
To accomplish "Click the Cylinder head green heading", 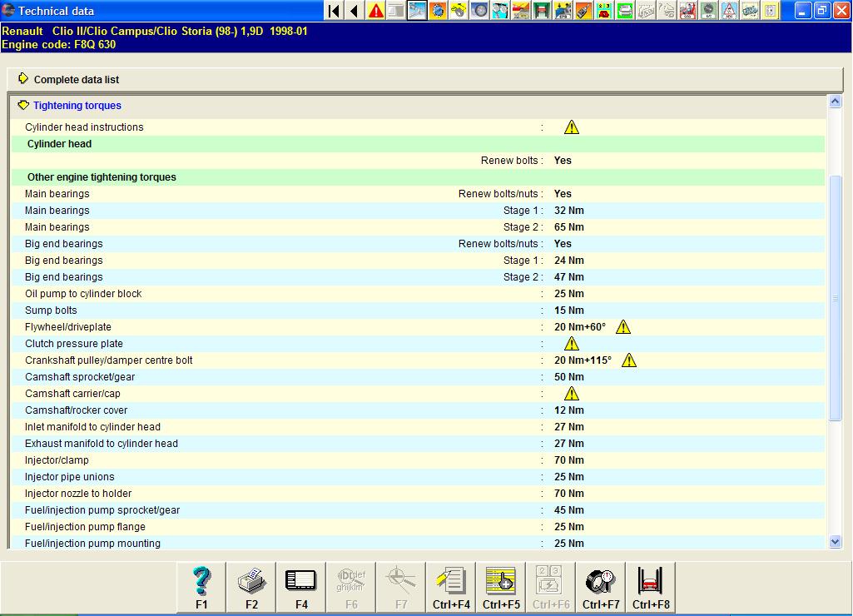I will [59, 144].
